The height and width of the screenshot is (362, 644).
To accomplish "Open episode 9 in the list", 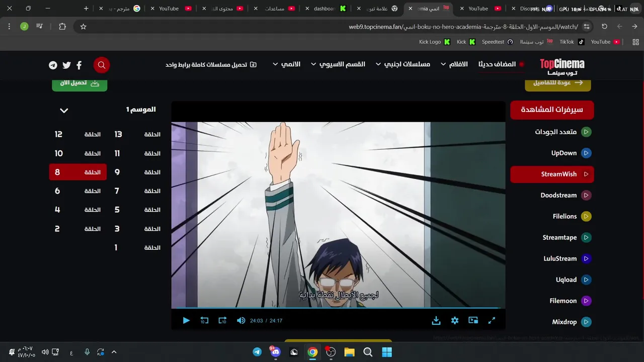I will (x=137, y=172).
